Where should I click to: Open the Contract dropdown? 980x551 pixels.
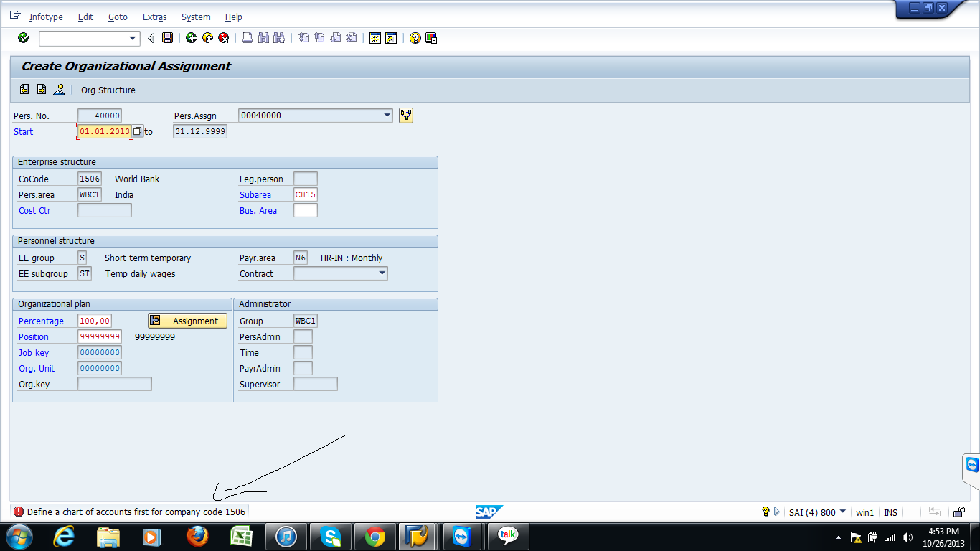[382, 273]
